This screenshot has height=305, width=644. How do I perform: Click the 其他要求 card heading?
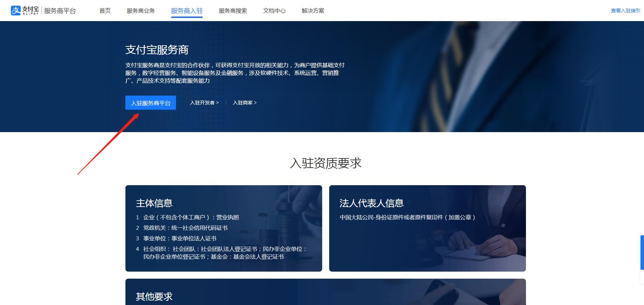[154, 297]
